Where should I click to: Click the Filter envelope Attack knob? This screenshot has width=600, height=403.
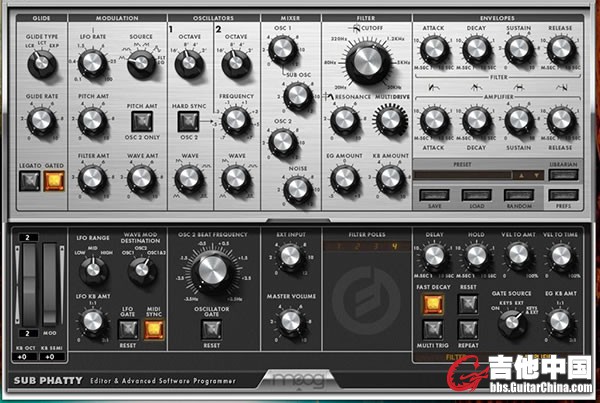click(x=434, y=49)
